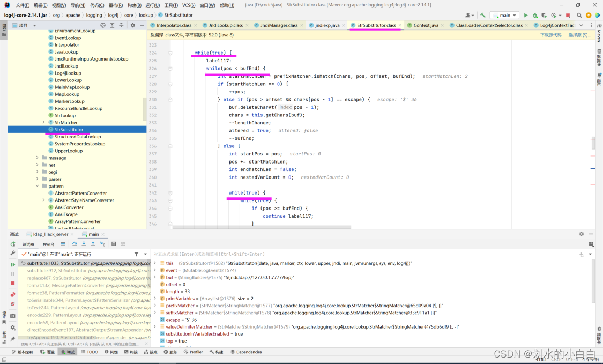Open Project panel settings gear

[133, 25]
